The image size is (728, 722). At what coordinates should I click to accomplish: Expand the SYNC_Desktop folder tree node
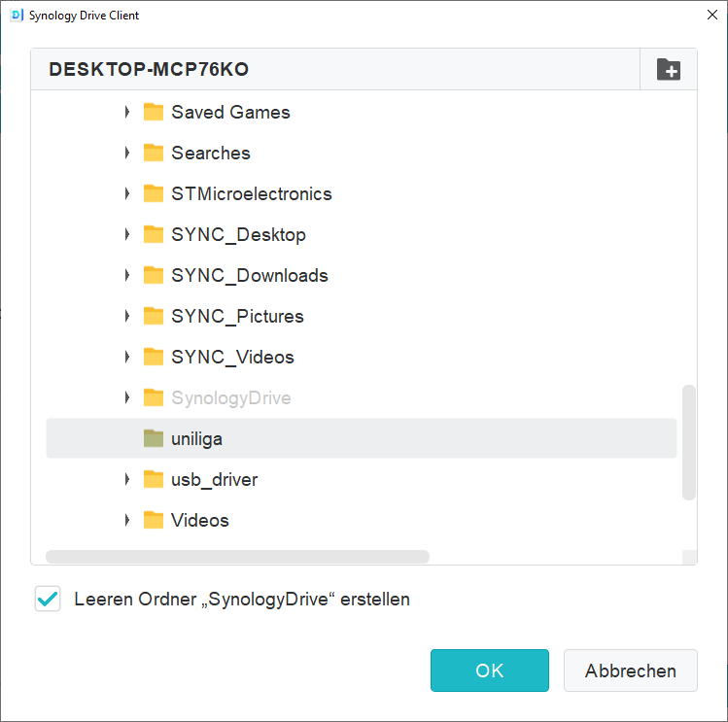tap(127, 235)
